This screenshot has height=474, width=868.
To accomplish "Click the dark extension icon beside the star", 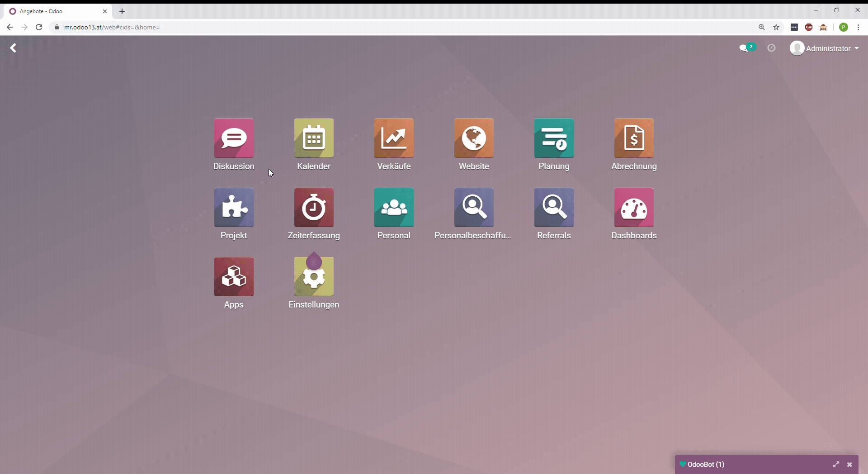I will point(794,27).
